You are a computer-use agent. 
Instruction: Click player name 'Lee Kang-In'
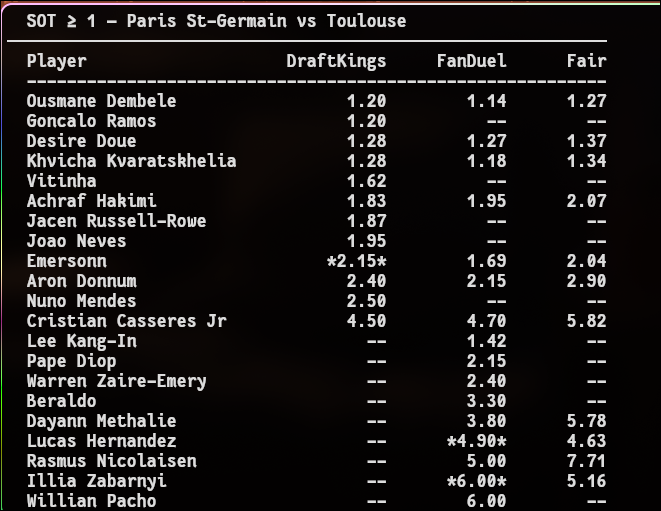pyautogui.click(x=81, y=341)
